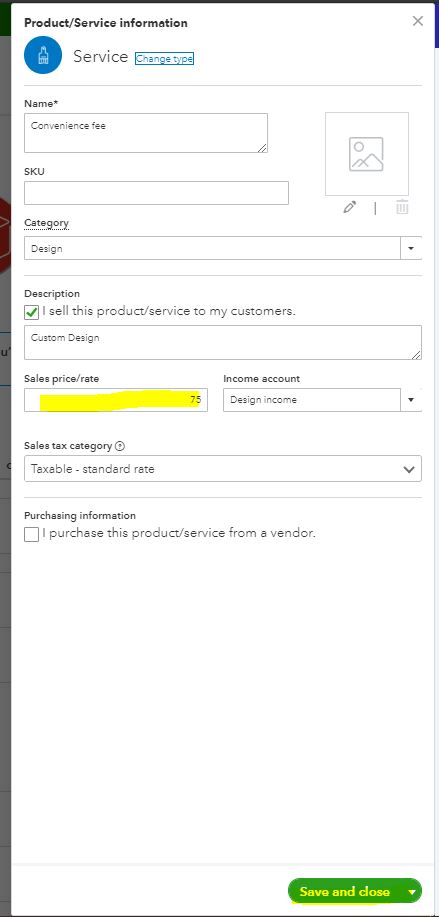This screenshot has width=439, height=917.
Task: Click the pencil edit image icon
Action: [x=350, y=207]
